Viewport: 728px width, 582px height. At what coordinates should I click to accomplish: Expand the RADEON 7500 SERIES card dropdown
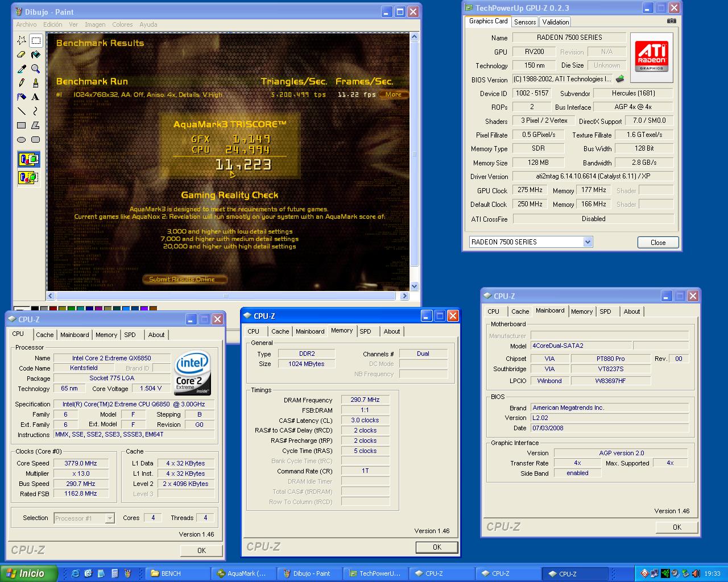click(x=588, y=242)
